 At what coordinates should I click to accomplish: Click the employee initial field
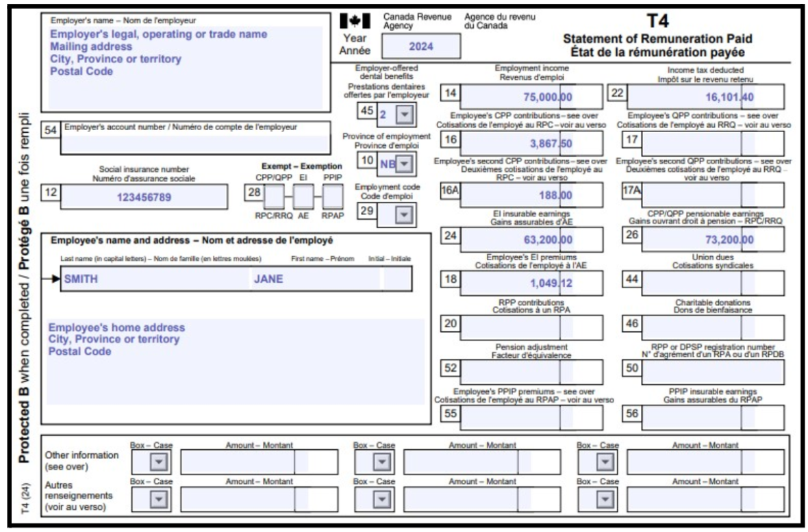[x=397, y=279]
